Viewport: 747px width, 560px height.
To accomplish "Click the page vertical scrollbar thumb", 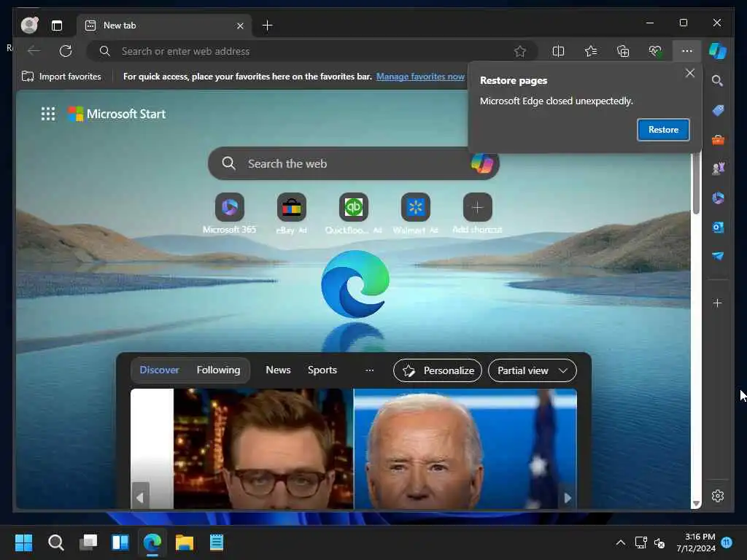I will coord(696,183).
